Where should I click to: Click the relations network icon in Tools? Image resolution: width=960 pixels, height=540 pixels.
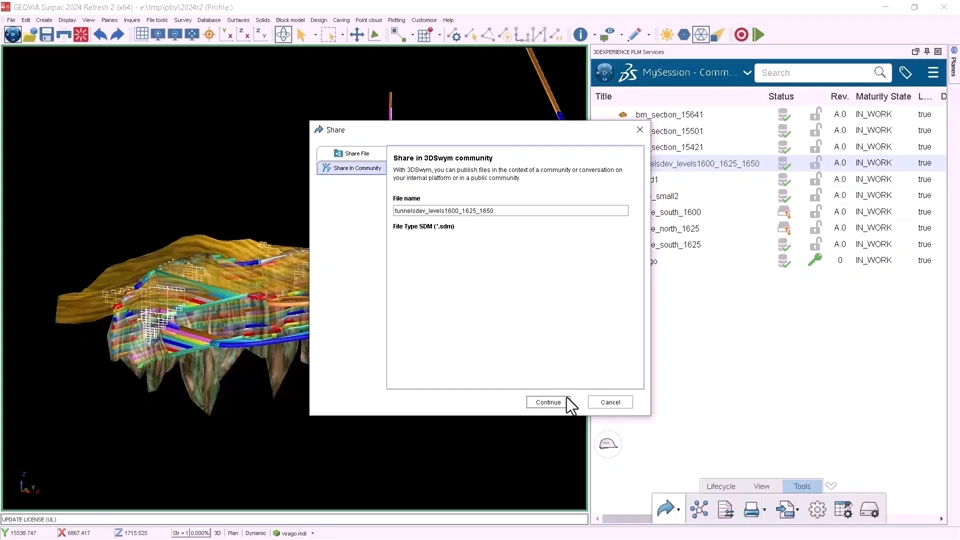point(699,509)
